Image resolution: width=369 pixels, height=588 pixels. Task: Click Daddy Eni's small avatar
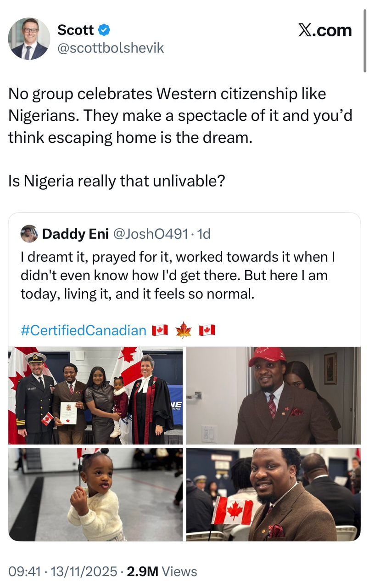coord(29,234)
